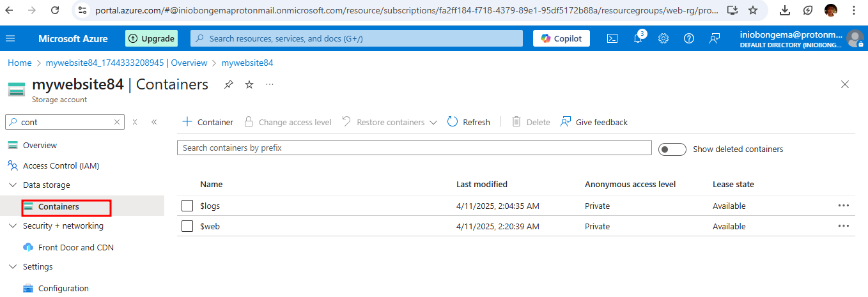Sort by Last modified column header
868x297 pixels.
(482, 184)
